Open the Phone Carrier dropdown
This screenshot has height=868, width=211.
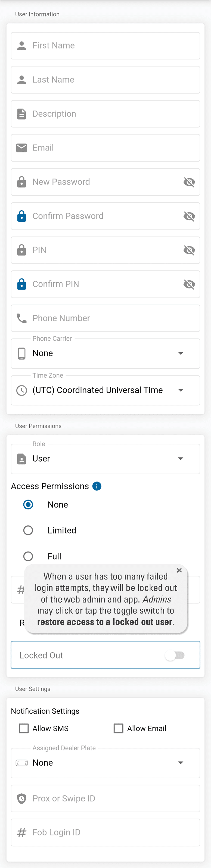pos(105,353)
